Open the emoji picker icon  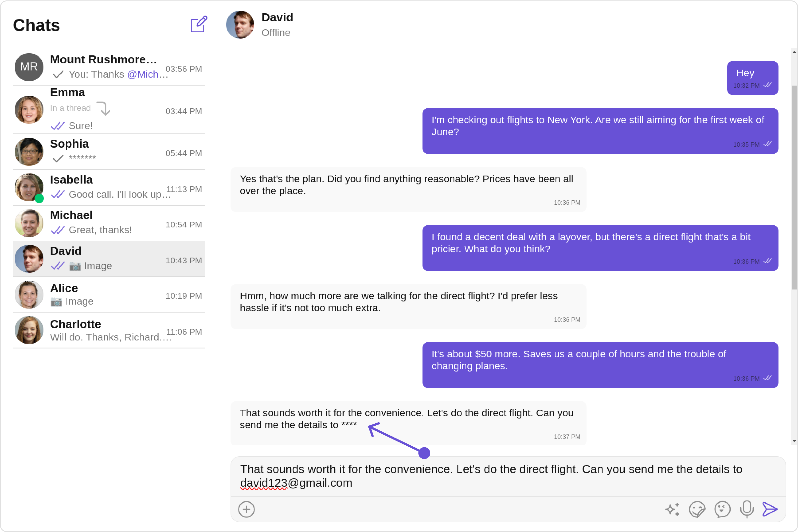tap(722, 509)
